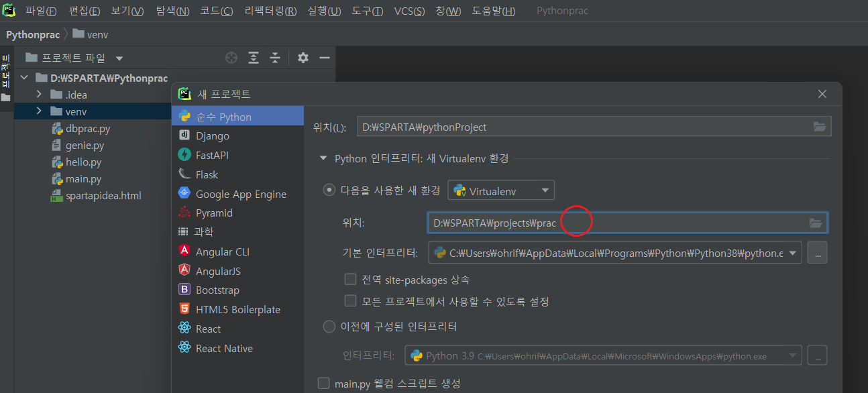Open the 창(W) menu
868x393 pixels.
point(448,11)
